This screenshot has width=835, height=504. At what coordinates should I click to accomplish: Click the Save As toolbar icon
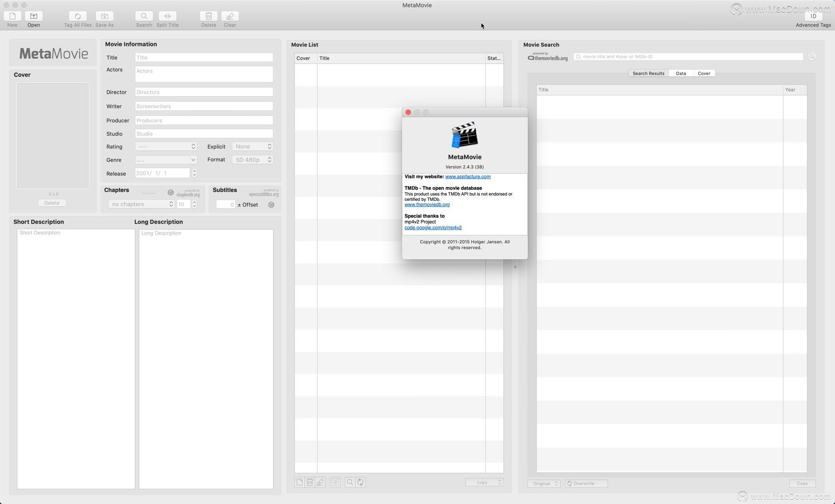(105, 16)
